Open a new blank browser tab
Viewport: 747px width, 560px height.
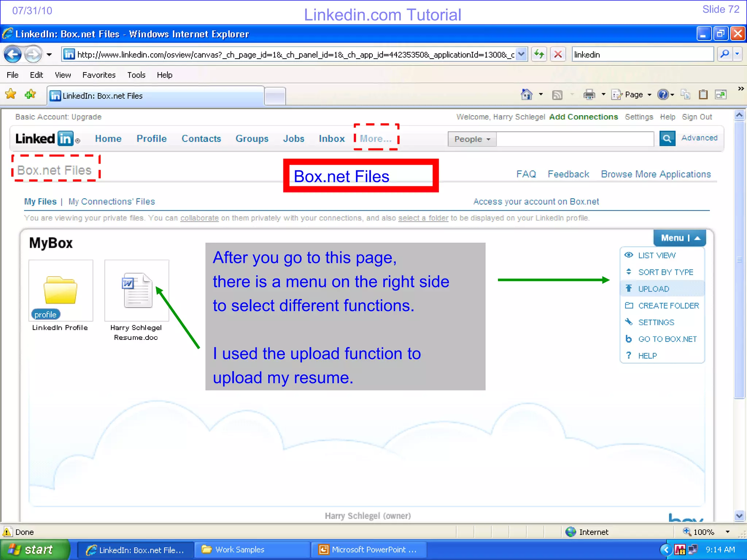coord(275,96)
